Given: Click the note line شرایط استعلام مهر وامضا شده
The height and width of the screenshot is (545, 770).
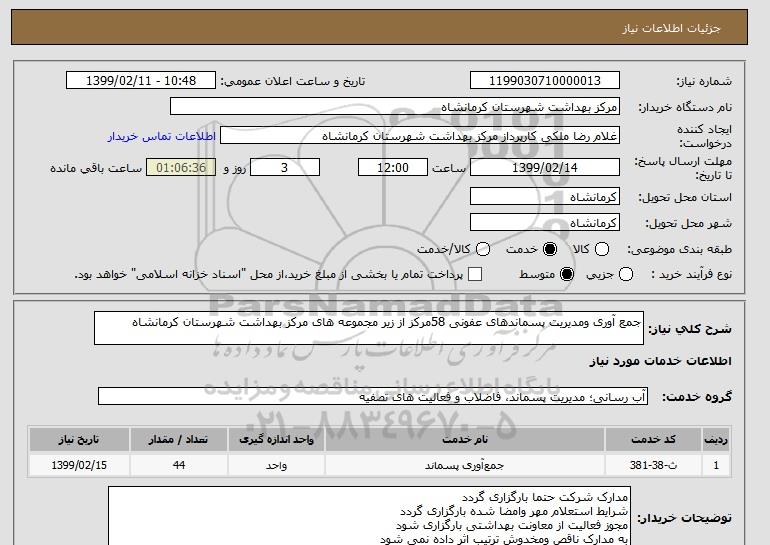Looking at the screenshot, I should pyautogui.click(x=514, y=512).
